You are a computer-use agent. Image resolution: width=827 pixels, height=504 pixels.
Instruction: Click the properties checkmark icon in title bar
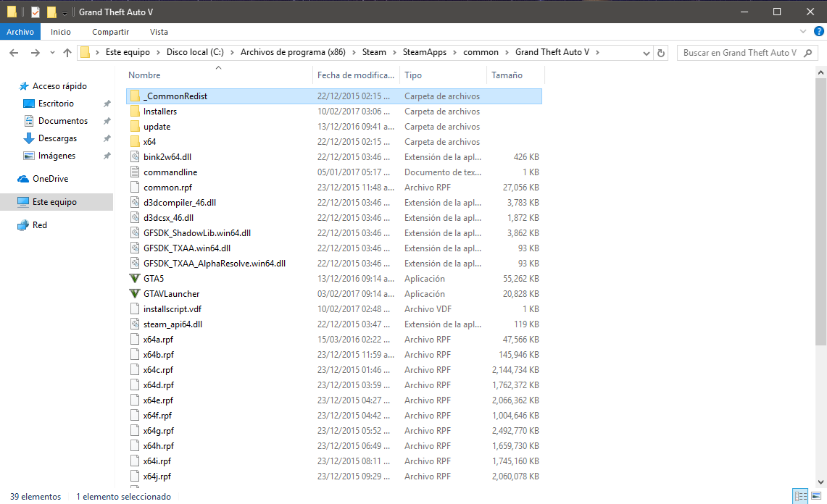[36, 12]
